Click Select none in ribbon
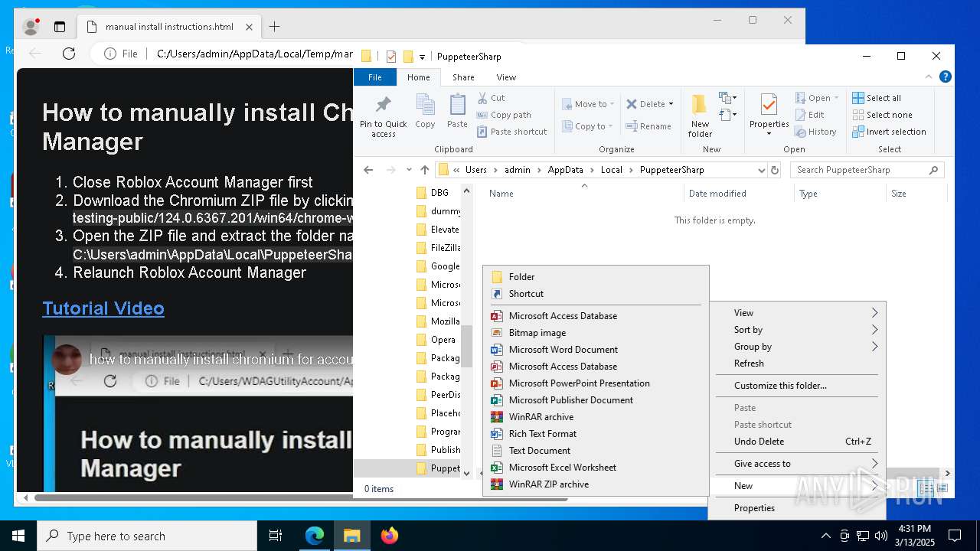Screen dimensions: 980x551 882,115
